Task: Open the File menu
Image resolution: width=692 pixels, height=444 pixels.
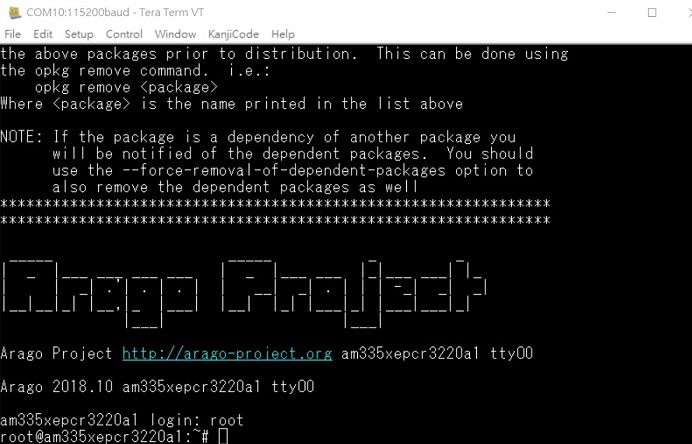Action: tap(12, 34)
